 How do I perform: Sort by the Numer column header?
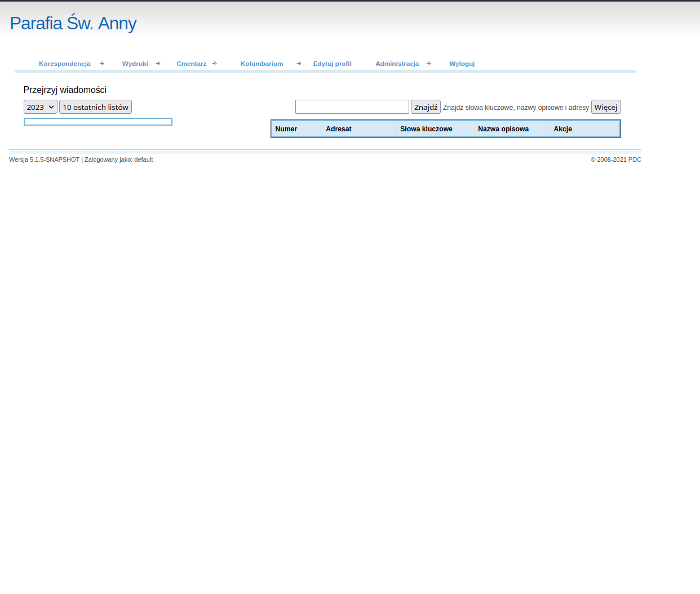[x=286, y=129]
